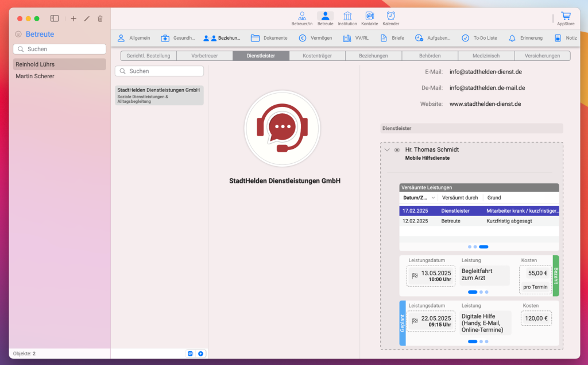Open the VV/RL view
Screen dimensions: 588x365
pos(355,38)
